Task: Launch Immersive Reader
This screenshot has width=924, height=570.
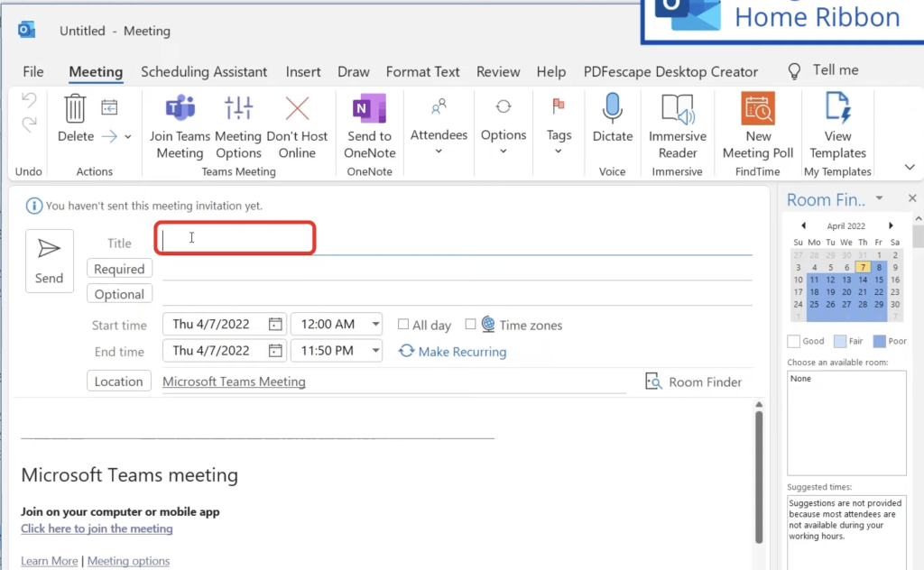Action: [677, 126]
